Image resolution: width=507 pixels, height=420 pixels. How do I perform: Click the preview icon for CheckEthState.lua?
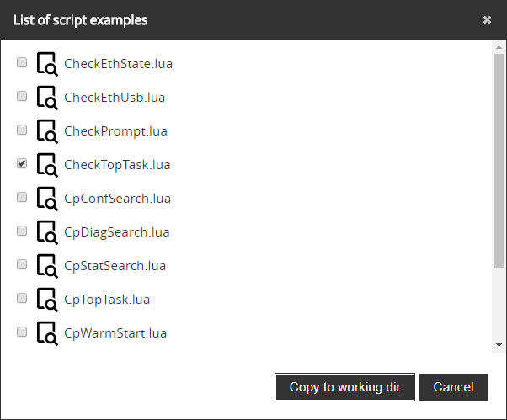pyautogui.click(x=47, y=64)
